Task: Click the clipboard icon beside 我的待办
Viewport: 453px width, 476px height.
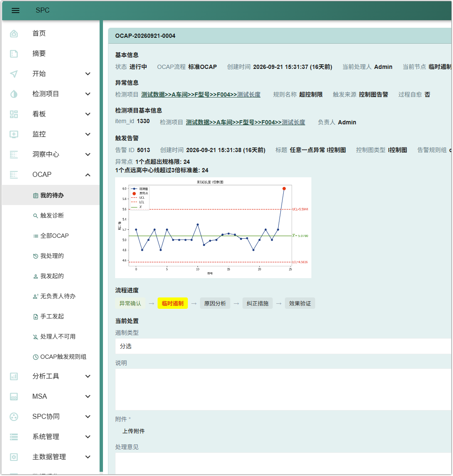Action: tap(36, 195)
